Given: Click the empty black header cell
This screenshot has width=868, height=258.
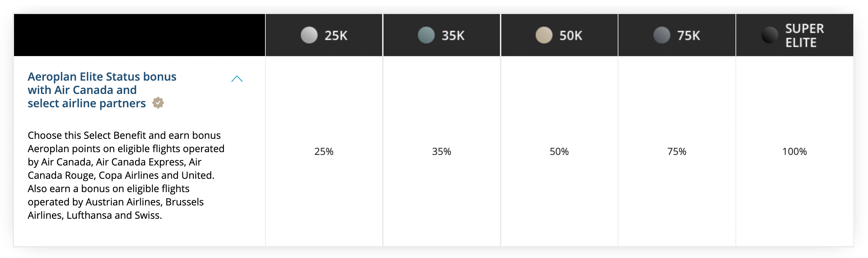Looking at the screenshot, I should pyautogui.click(x=139, y=35).
